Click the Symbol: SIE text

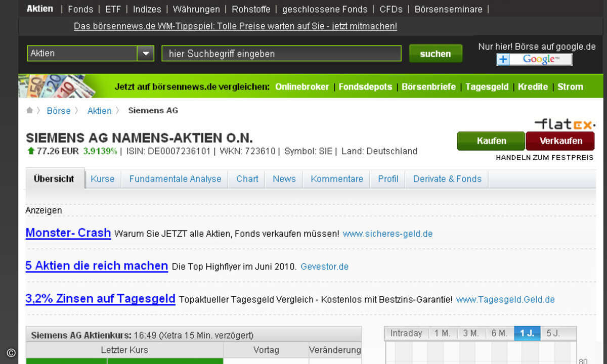pos(309,151)
